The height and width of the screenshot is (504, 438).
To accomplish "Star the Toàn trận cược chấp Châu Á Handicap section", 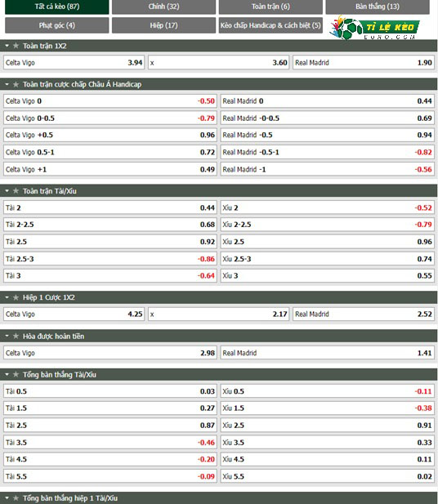I will tap(16, 84).
